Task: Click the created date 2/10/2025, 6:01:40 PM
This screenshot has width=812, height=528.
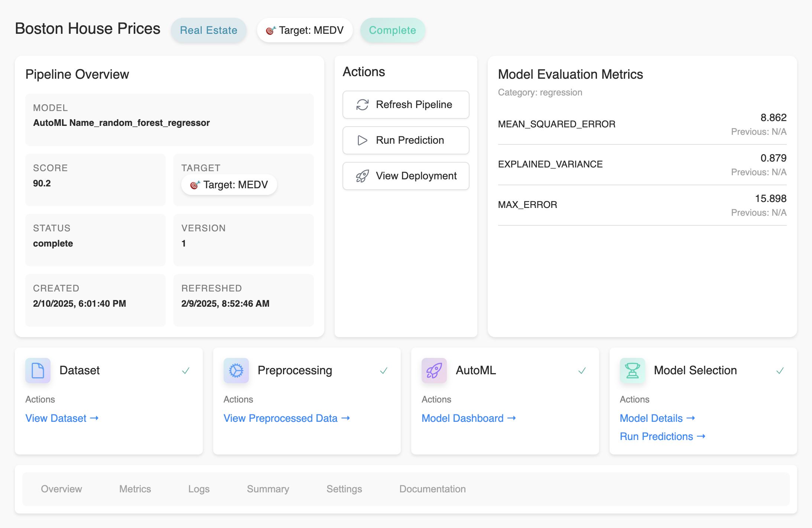Action: tap(79, 304)
